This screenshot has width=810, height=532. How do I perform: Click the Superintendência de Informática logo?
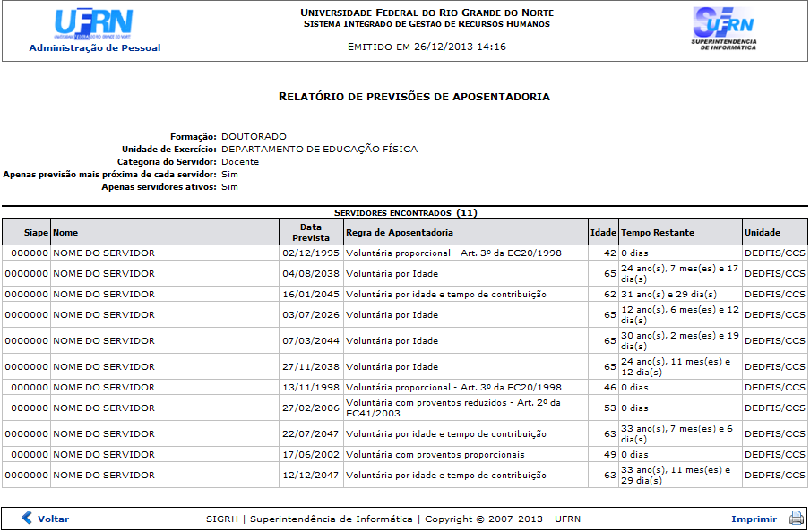[x=723, y=28]
